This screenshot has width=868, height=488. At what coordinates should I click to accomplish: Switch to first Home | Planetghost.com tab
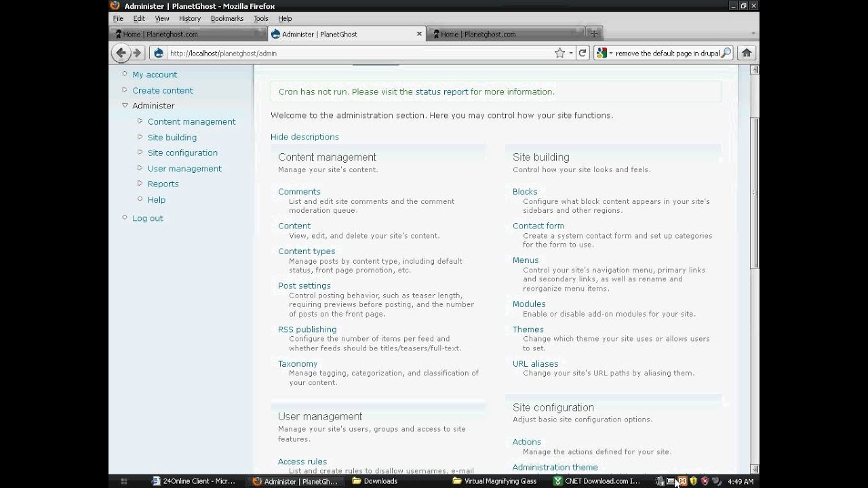tap(188, 34)
